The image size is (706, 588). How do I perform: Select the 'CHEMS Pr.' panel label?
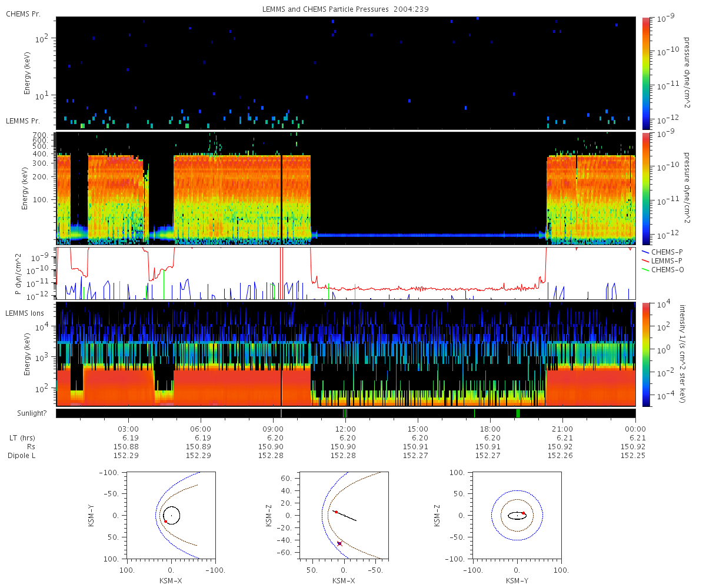coord(23,14)
